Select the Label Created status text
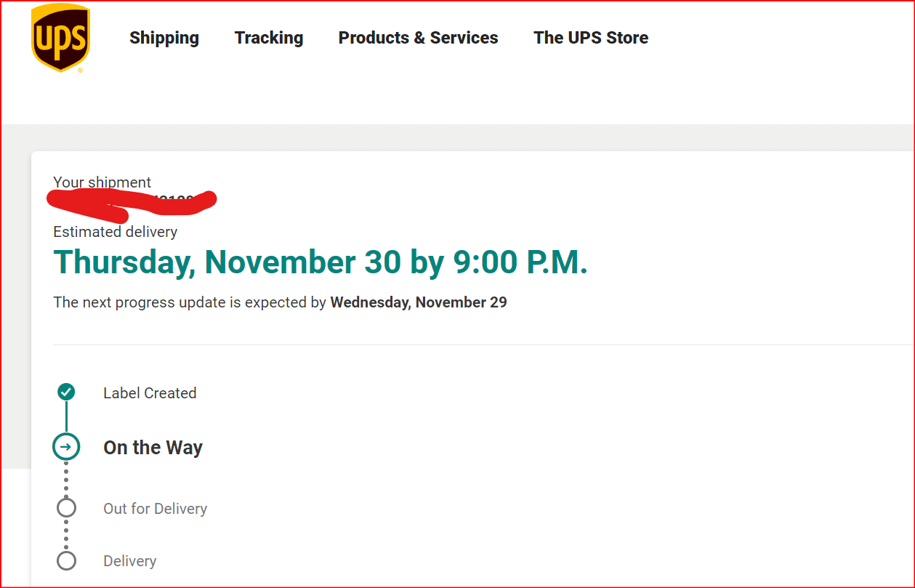Screen dimensions: 915x588 pyautogui.click(x=150, y=393)
